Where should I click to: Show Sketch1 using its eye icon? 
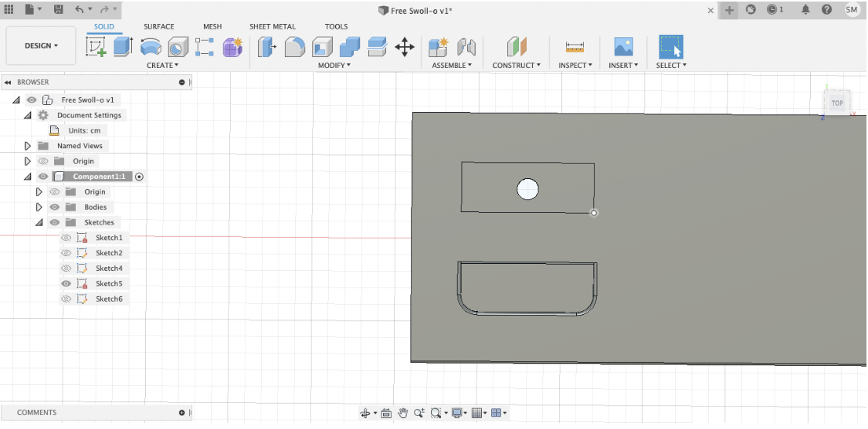pyautogui.click(x=66, y=238)
